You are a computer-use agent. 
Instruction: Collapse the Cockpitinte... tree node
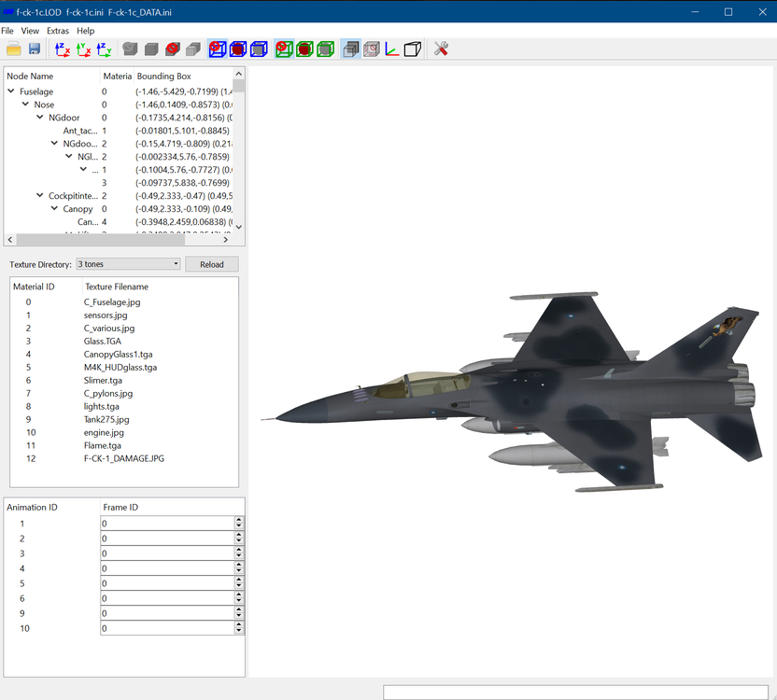(x=39, y=195)
